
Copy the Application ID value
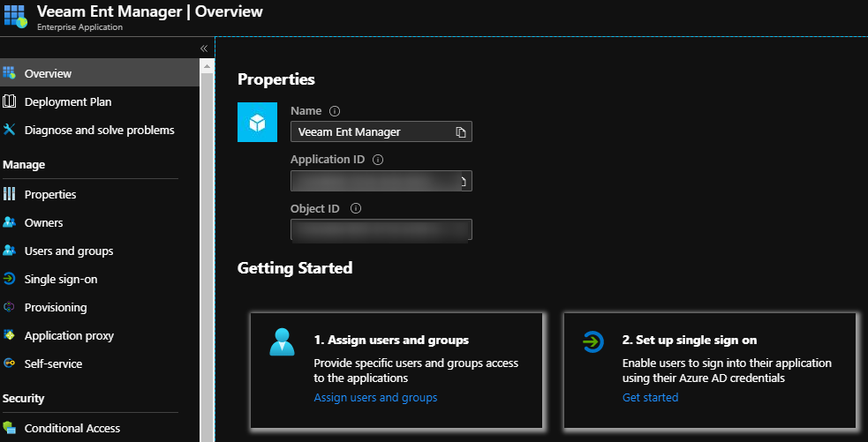point(462,182)
